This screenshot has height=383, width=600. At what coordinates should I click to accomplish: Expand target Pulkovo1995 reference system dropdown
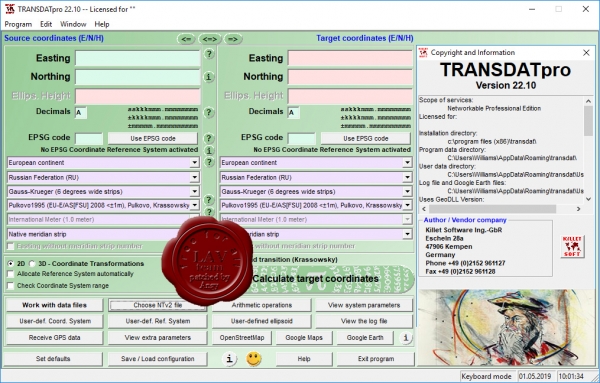coord(407,205)
